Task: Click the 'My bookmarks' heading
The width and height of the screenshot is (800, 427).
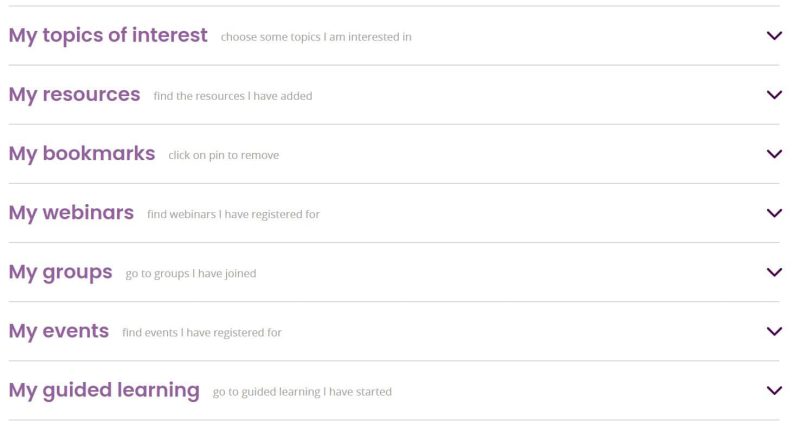Action: [x=82, y=153]
